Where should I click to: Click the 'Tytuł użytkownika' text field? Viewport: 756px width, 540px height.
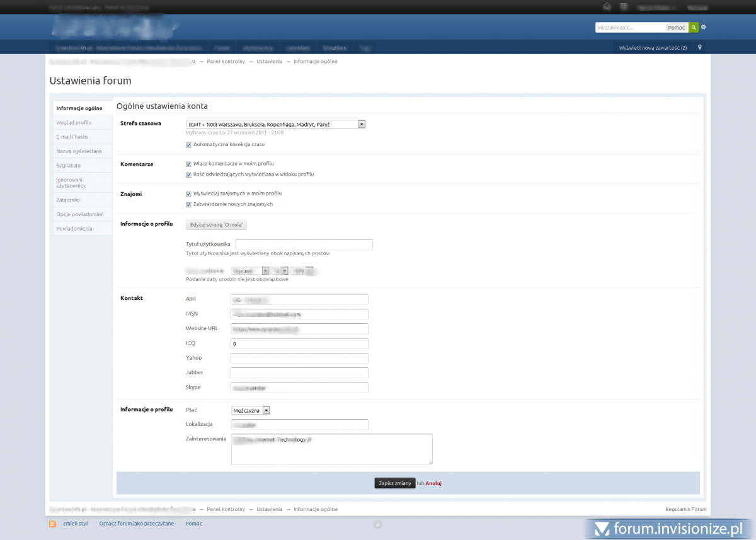pos(304,244)
